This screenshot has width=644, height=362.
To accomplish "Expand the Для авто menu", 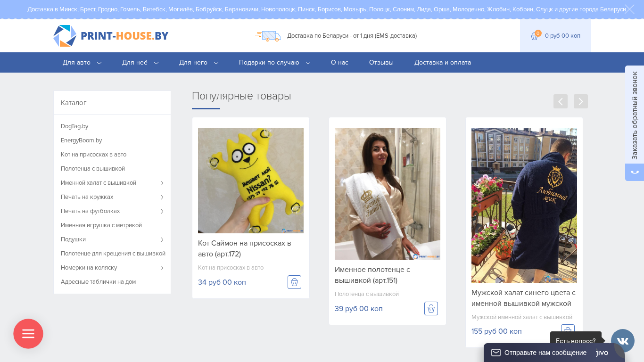I will [82, 63].
